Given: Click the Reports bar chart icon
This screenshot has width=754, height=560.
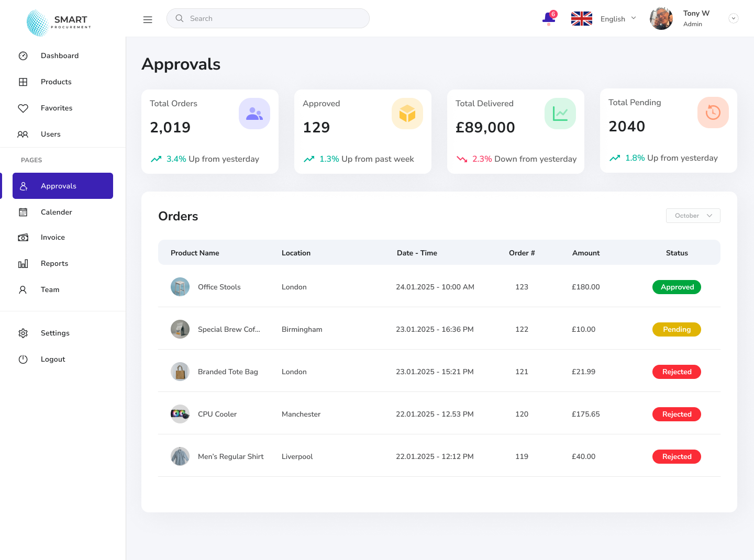Looking at the screenshot, I should pos(23,263).
